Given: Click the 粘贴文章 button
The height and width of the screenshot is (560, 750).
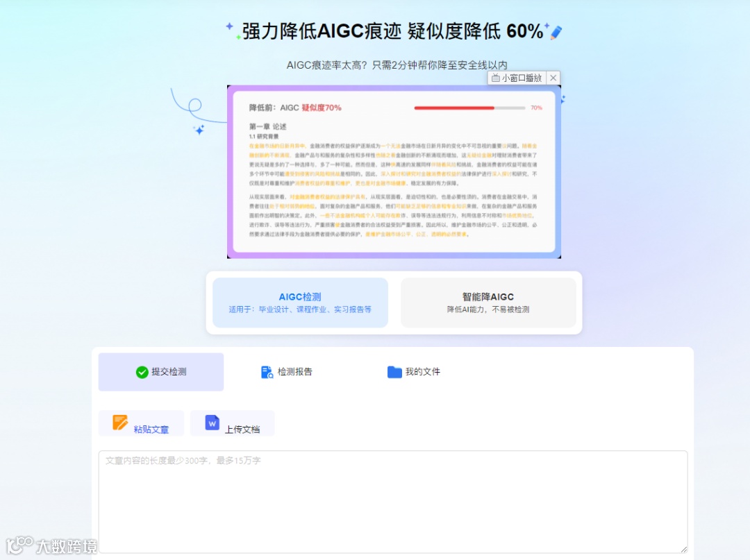Looking at the screenshot, I should point(142,423).
